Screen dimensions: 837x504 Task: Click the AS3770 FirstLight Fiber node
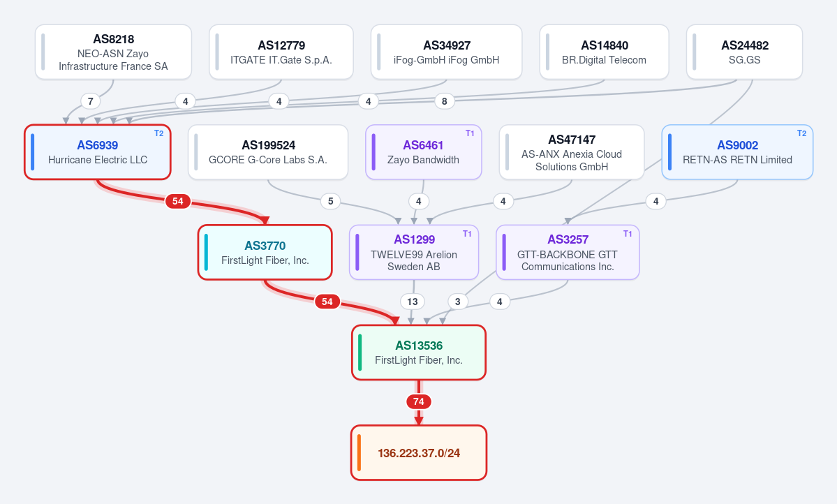(x=265, y=253)
